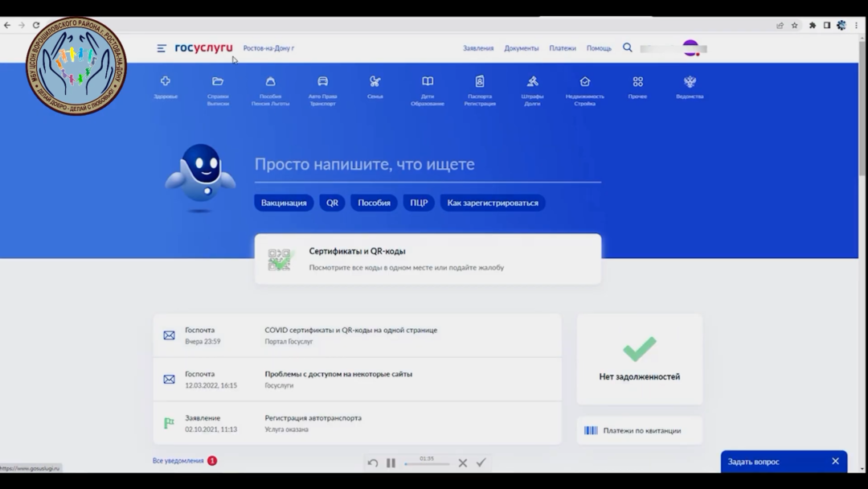Screen dimensions: 868x489
Task: Open Заявления in the header menu
Action: 477,48
